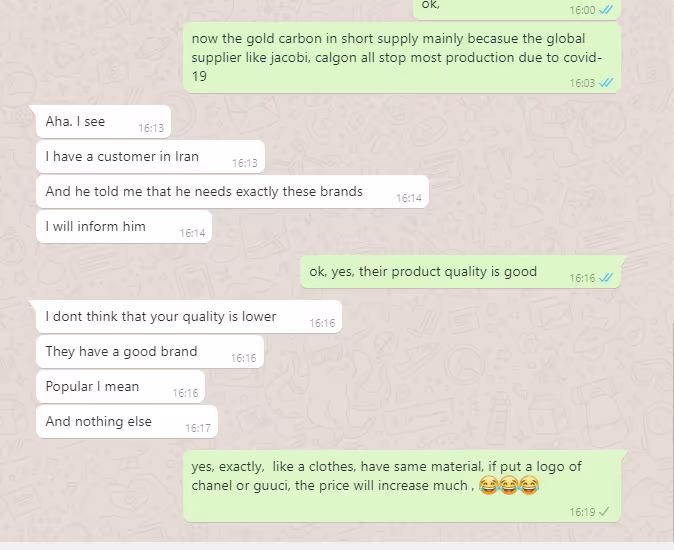Click the middle laughing emoji
Screen dimensions: 674x550
click(x=509, y=486)
